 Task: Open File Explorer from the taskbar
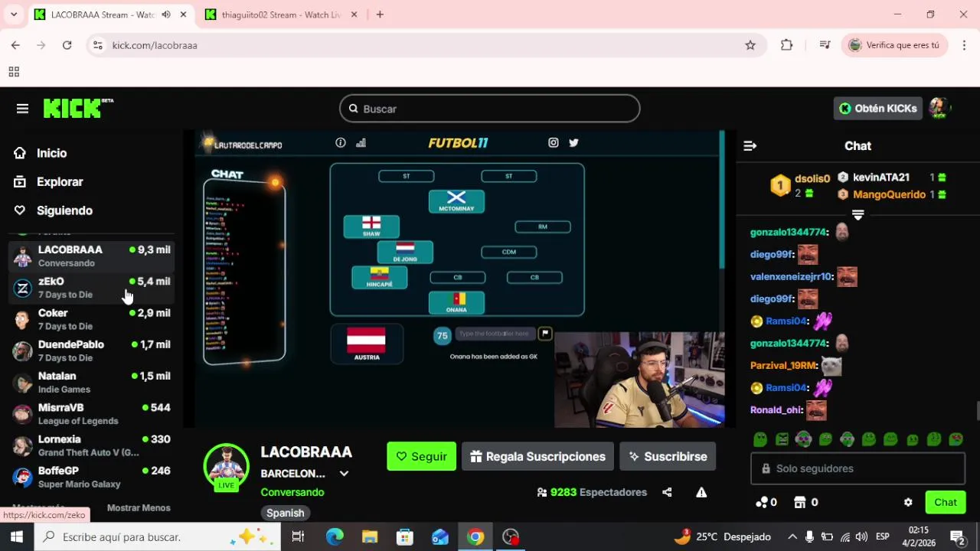click(370, 537)
